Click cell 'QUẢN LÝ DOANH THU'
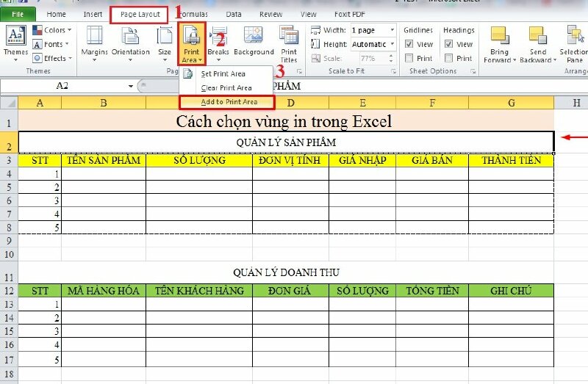Screen dimensions: 588x384 click(x=286, y=272)
